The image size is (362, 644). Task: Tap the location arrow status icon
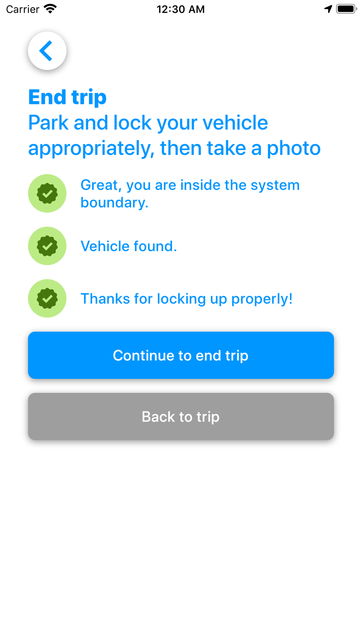click(328, 9)
